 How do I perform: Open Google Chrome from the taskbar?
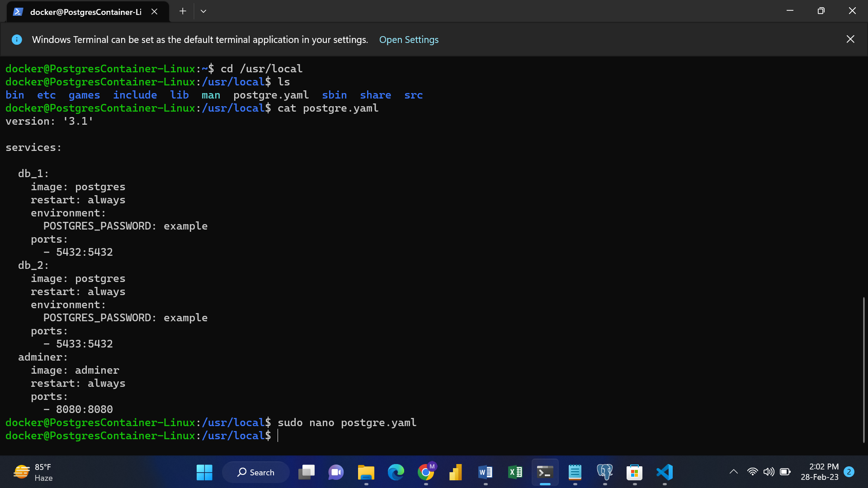point(426,472)
